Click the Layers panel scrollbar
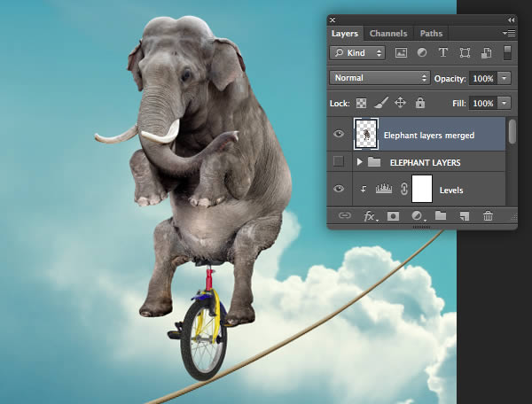Viewport: 532px width, 404px height. coord(512,131)
